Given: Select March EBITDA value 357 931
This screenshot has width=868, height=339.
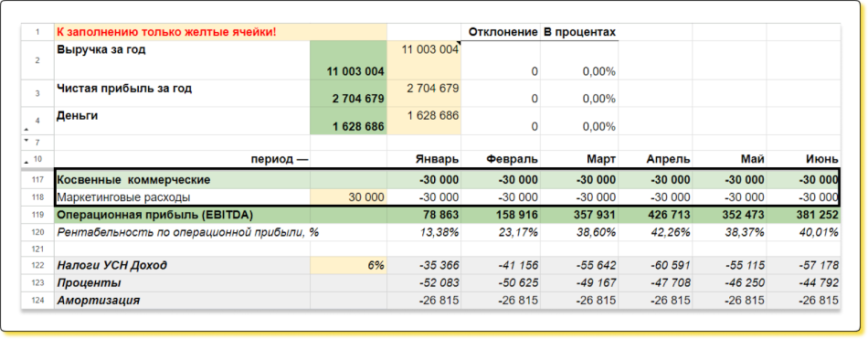Looking at the screenshot, I should tap(579, 215).
